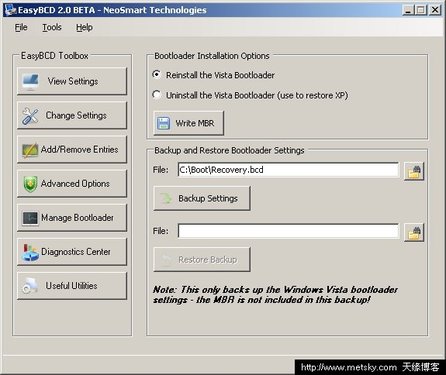Click the Add/Remove Entries pencil icon
This screenshot has width=446, height=375.
(30, 150)
